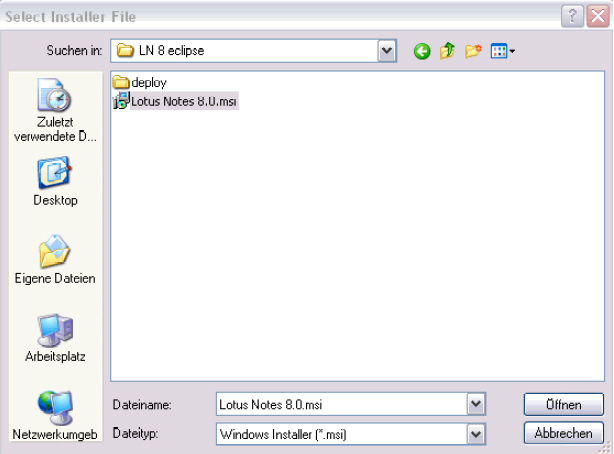Open Zuletzt verwendete Dokumente in places bar

55,114
